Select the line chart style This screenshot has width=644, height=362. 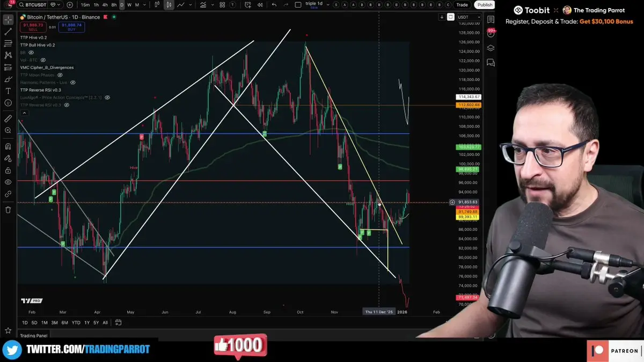coord(181,5)
